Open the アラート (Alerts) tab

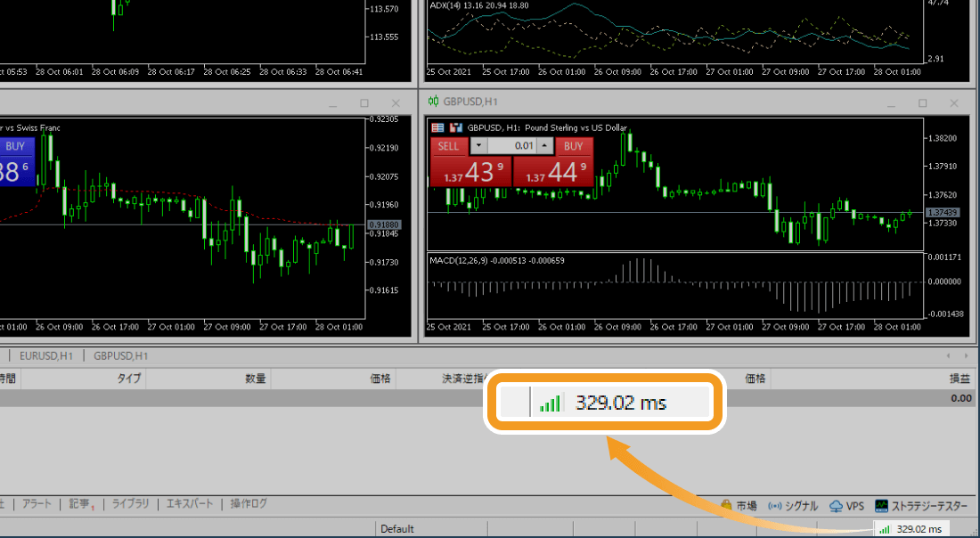pyautogui.click(x=37, y=503)
